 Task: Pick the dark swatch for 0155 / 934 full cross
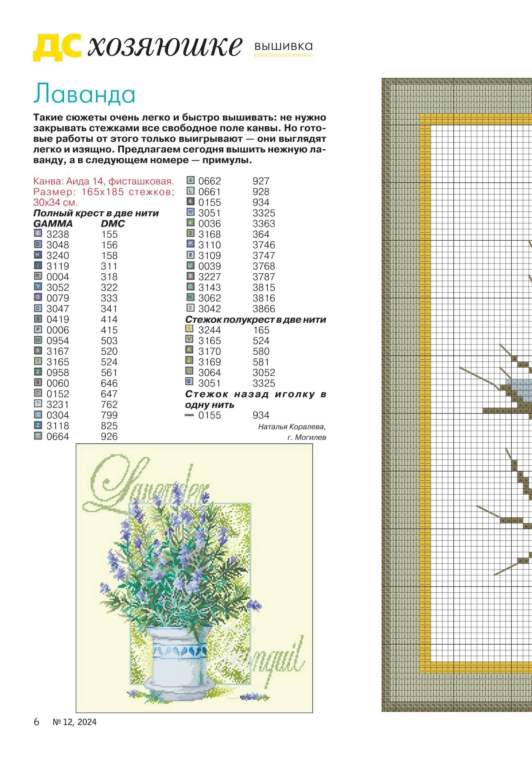tap(191, 201)
